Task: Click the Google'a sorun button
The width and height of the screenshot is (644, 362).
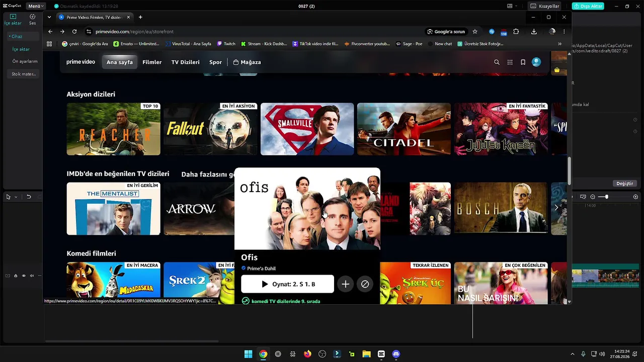Action: click(x=446, y=31)
